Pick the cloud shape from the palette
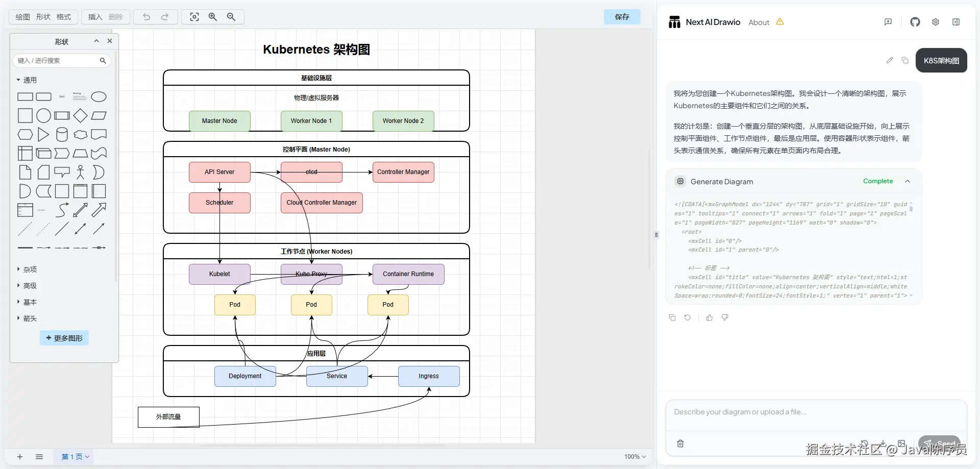Screen dimensions: 980x469 [x=80, y=135]
